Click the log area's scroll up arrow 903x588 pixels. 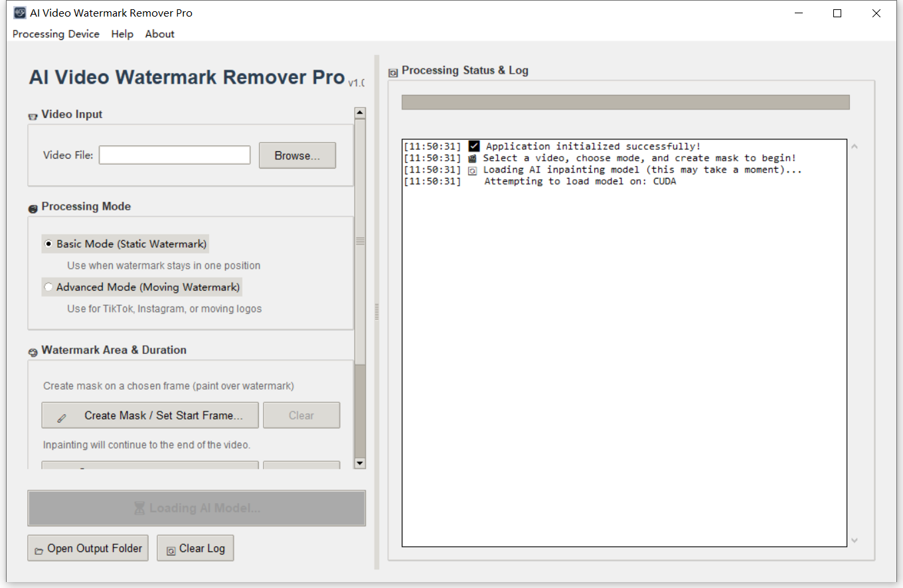(855, 147)
